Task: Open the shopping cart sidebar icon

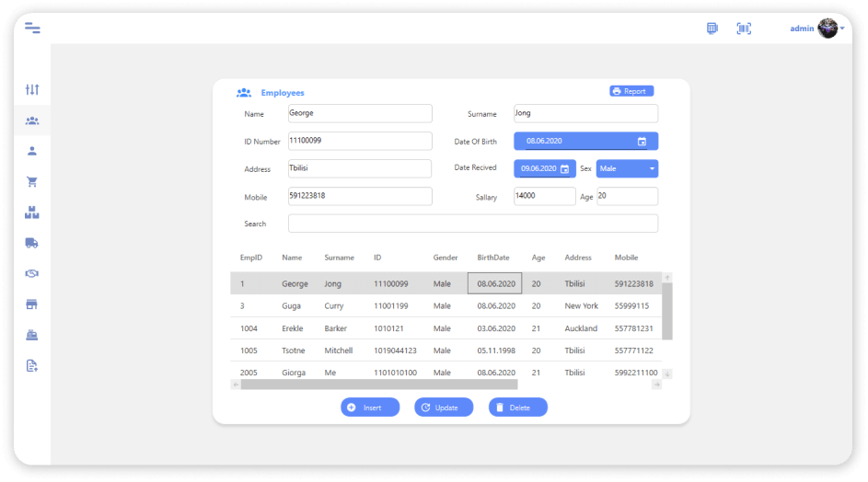Action: (32, 182)
